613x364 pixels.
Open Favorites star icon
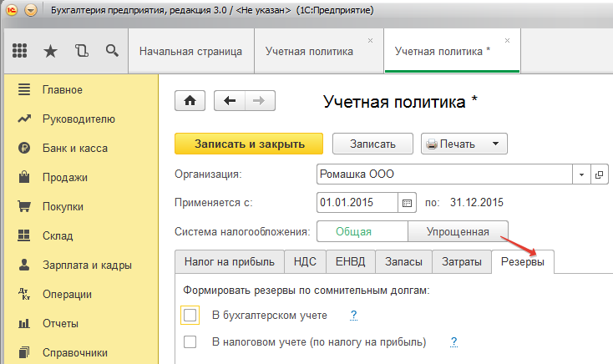coord(50,51)
